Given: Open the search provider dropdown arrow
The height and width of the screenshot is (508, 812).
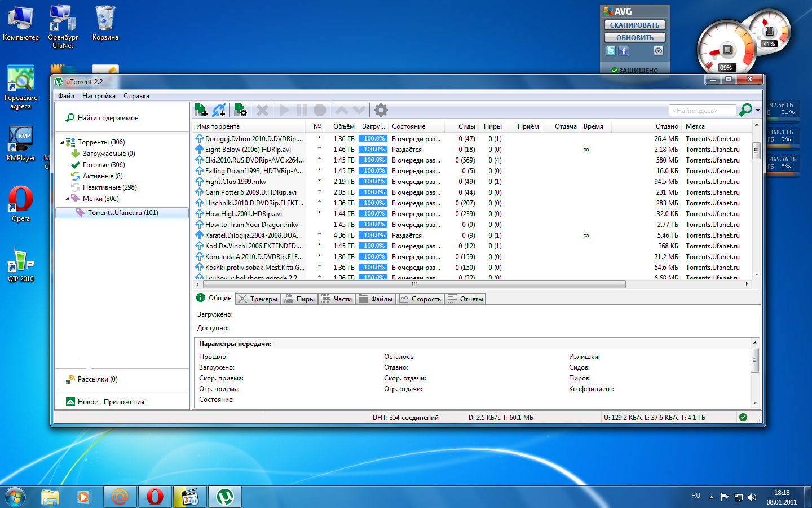Looking at the screenshot, I should [x=758, y=110].
